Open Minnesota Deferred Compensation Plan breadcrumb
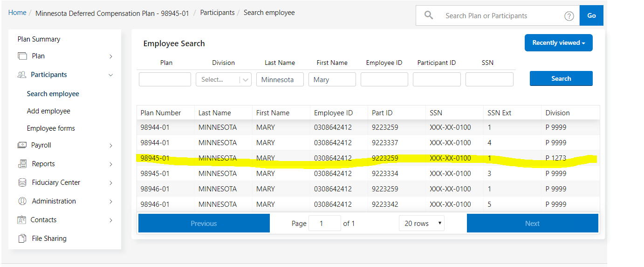Viewport: 644px width, 267px height. pyautogui.click(x=112, y=13)
